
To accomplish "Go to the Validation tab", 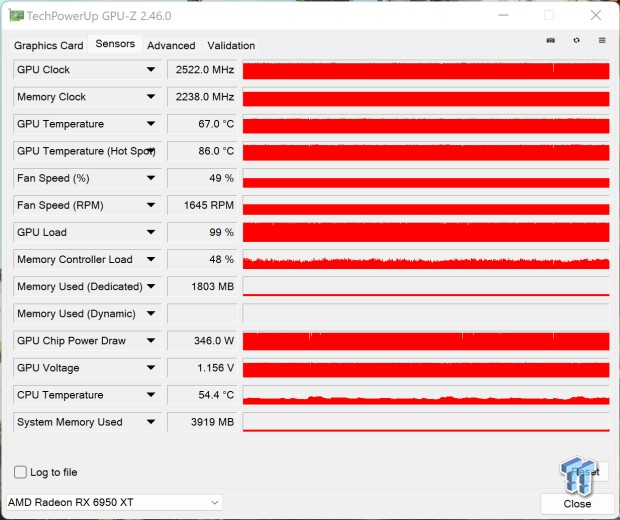I will (231, 45).
